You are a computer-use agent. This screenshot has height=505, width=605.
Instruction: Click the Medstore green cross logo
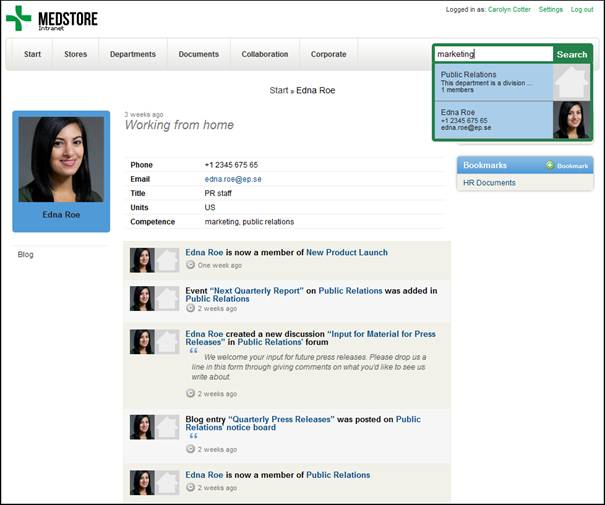18,18
